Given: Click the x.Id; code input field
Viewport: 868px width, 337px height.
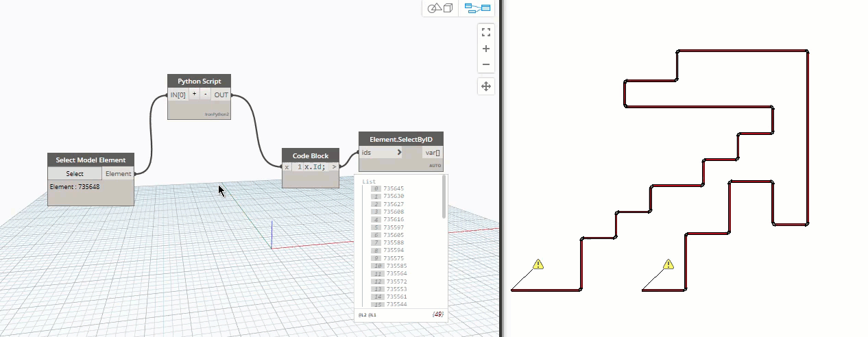Looking at the screenshot, I should (315, 167).
